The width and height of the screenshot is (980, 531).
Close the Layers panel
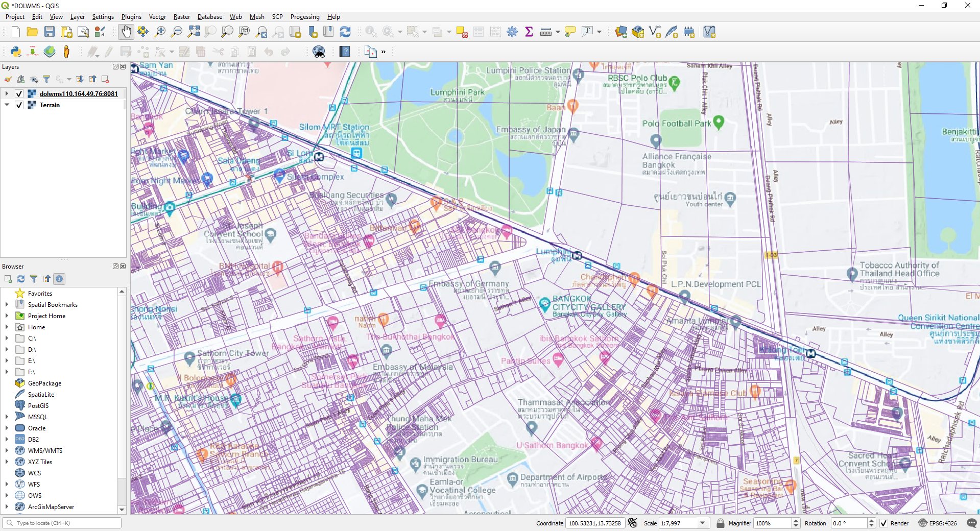[123, 67]
